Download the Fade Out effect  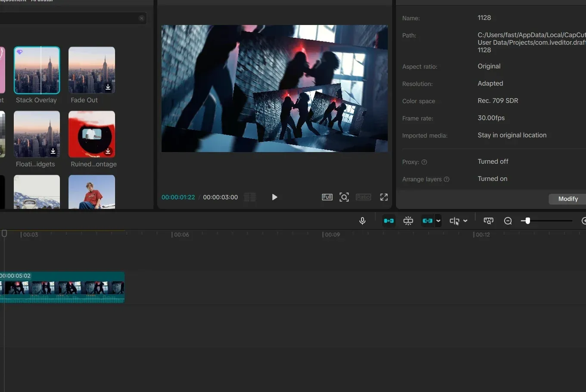(x=108, y=87)
